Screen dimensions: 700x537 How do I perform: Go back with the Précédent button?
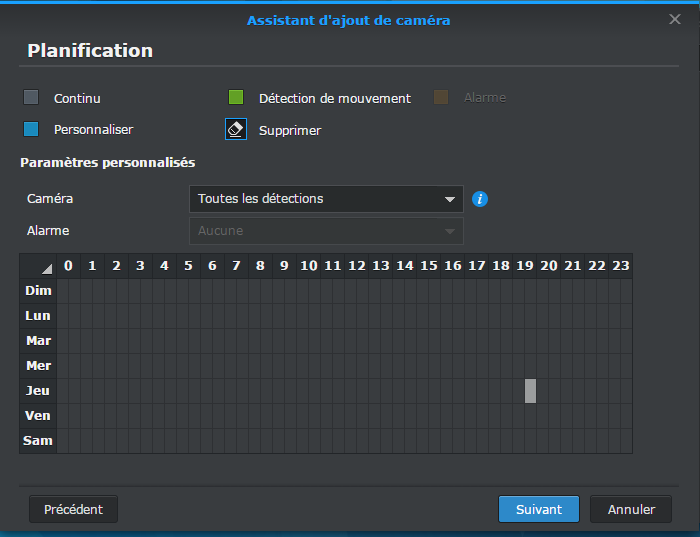coord(73,509)
